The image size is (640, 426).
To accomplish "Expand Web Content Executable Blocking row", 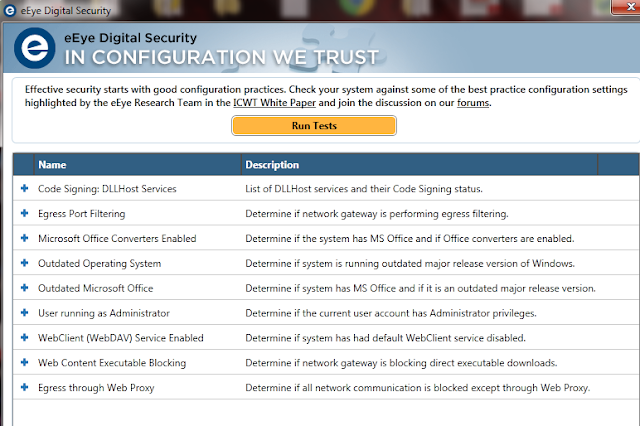I will 24,362.
